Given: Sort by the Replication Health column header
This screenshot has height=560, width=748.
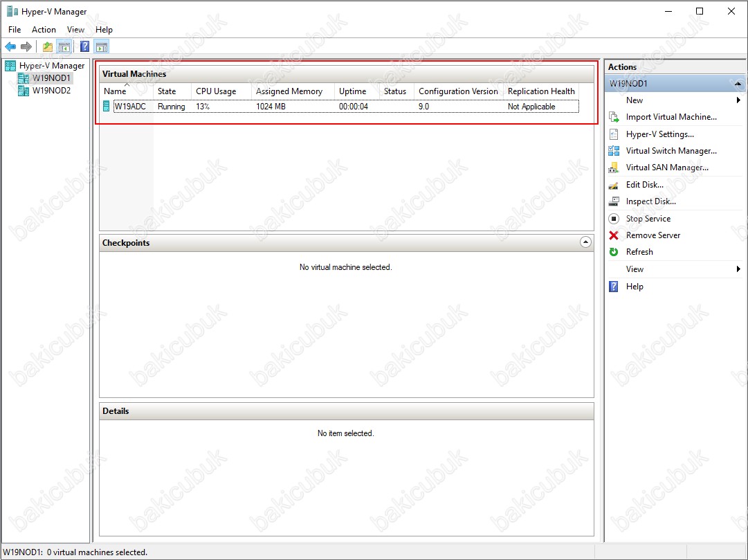Looking at the screenshot, I should pyautogui.click(x=541, y=91).
